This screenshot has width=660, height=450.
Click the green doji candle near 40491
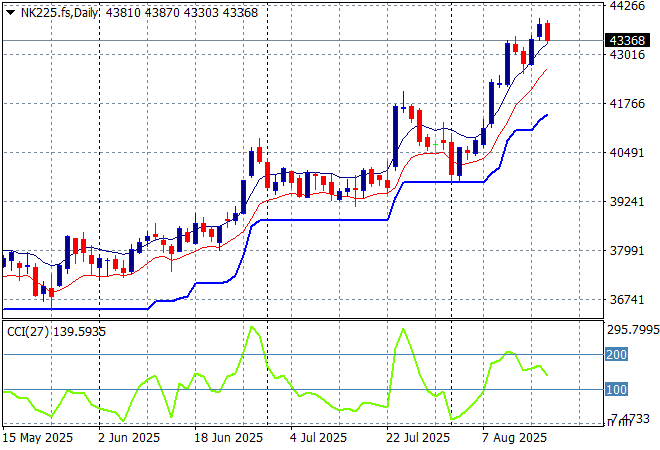pyautogui.click(x=435, y=147)
